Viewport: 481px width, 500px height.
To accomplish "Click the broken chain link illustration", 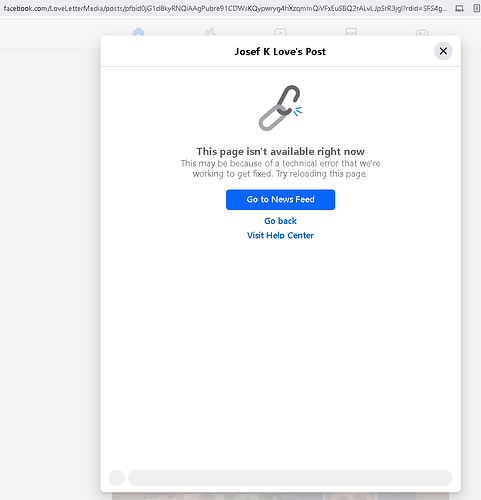I will (x=280, y=108).
